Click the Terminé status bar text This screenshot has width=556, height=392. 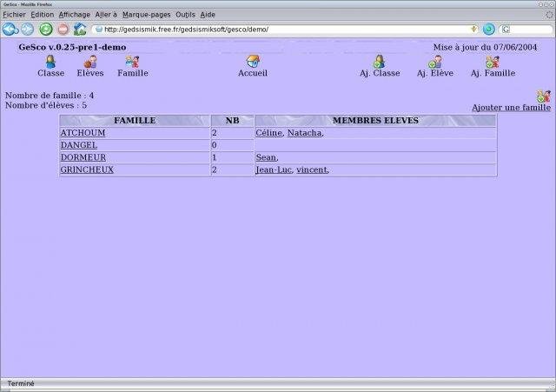(21, 383)
